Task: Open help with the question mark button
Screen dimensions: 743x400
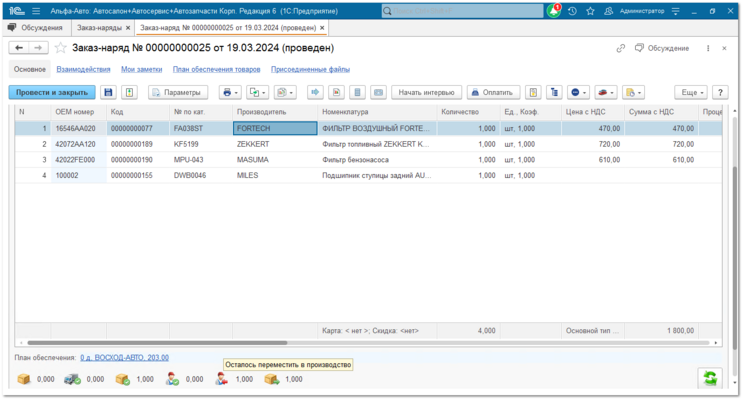Action: pos(720,92)
